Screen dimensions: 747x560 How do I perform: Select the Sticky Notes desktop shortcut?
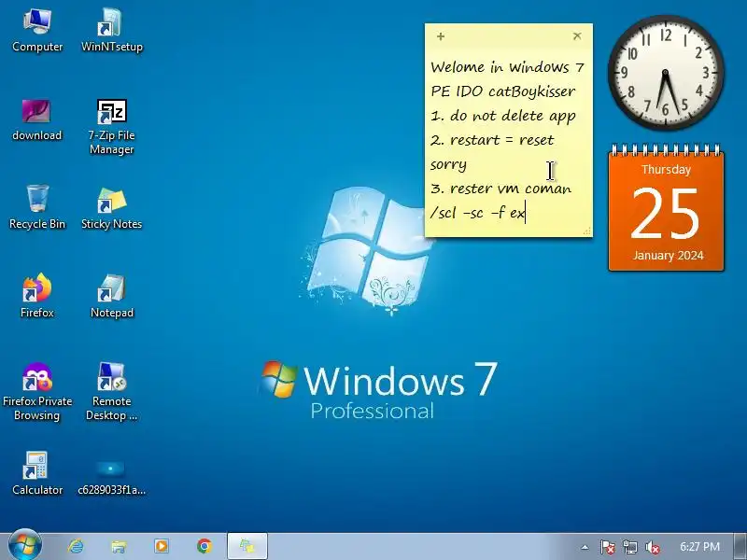tap(111, 207)
